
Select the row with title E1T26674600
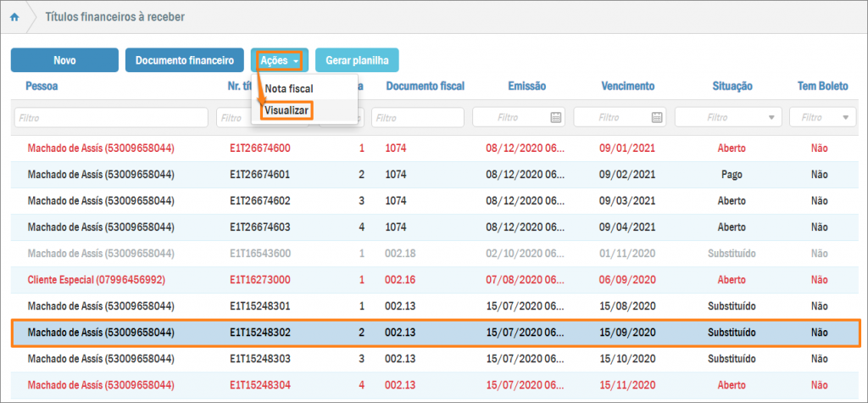point(260,148)
